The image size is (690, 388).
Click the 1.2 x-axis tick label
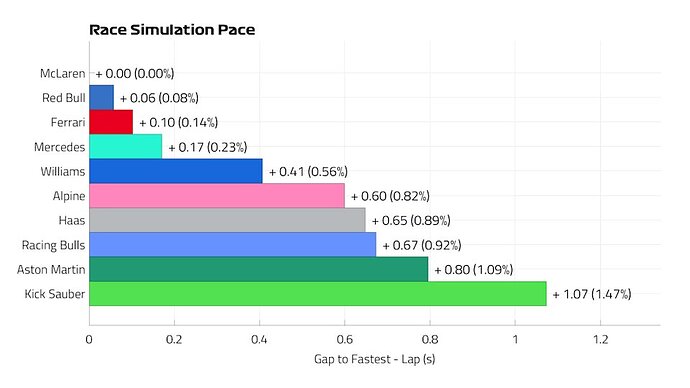(600, 339)
